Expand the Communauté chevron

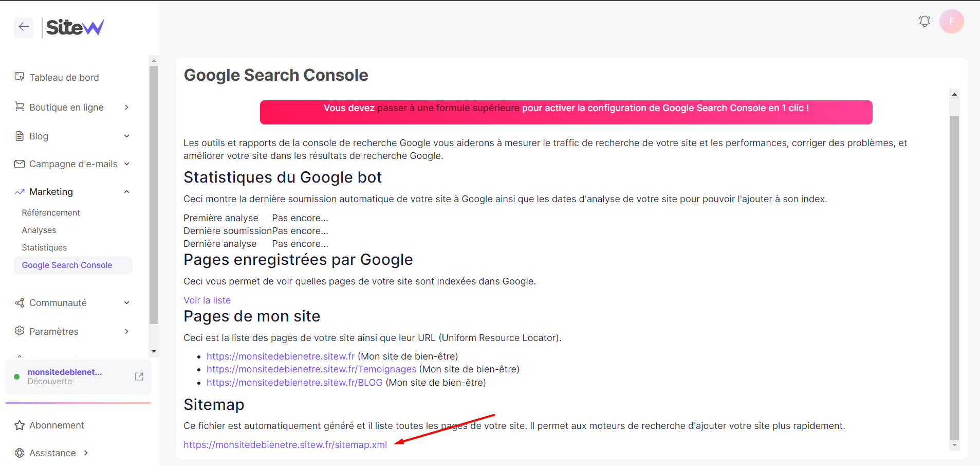126,303
